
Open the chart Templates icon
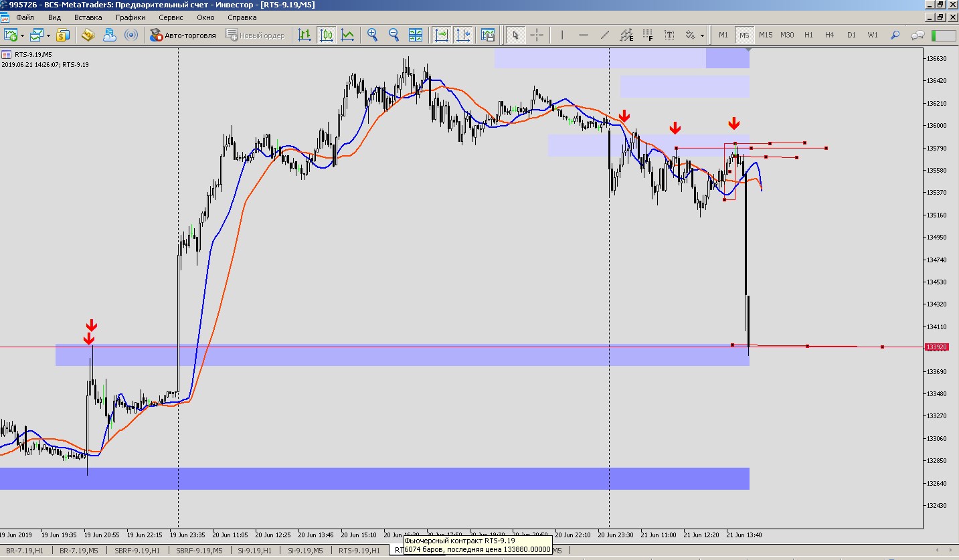[x=488, y=35]
